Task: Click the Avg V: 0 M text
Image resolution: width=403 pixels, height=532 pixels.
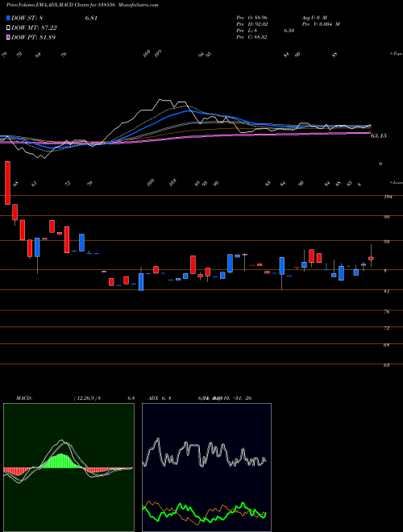Action: click(x=314, y=17)
